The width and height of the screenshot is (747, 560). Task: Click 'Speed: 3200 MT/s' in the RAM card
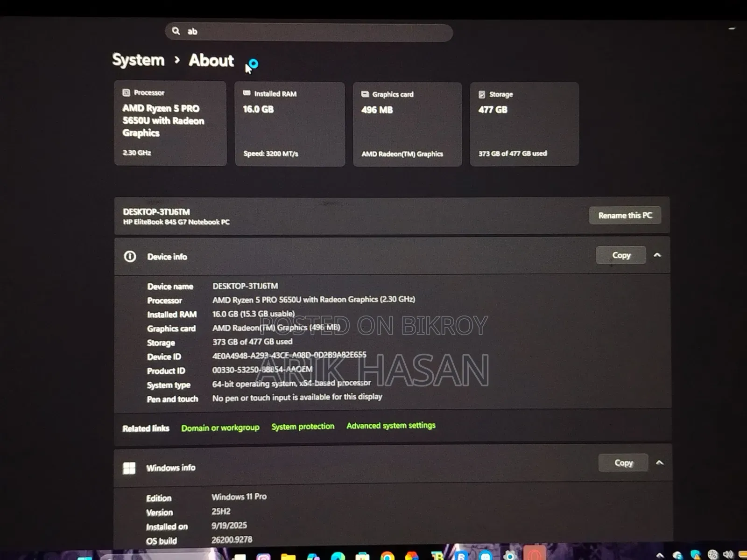click(271, 154)
